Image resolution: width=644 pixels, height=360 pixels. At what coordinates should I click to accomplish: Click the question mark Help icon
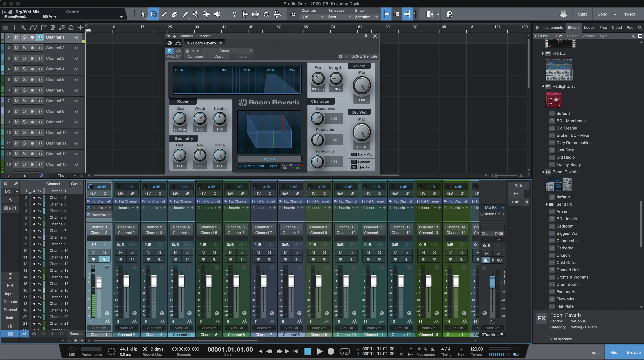click(234, 15)
